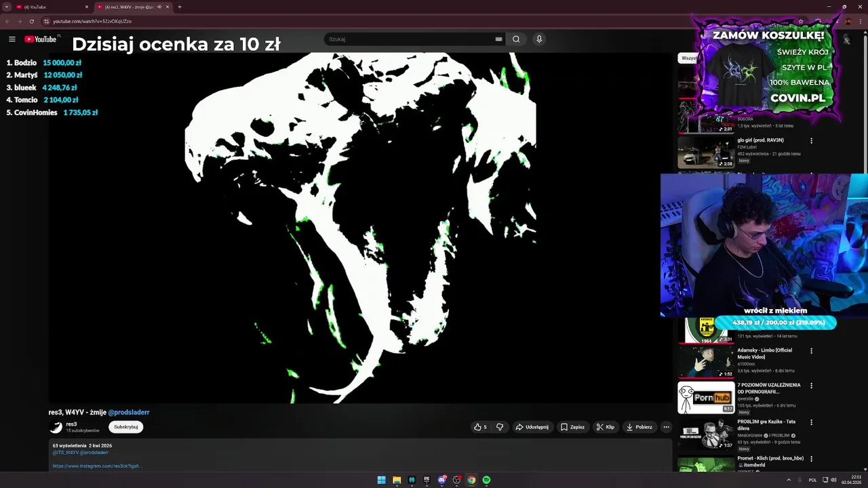Open the 7 POZIOMÓW UZALEŻNIENIA video thumbnail
The width and height of the screenshot is (868, 488).
(706, 398)
